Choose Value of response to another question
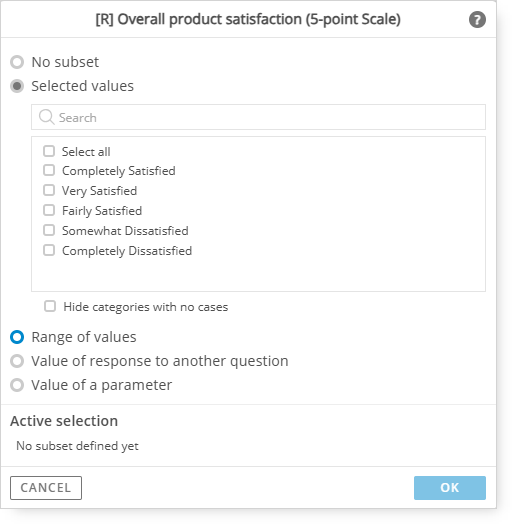Image resolution: width=512 pixels, height=524 pixels. click(x=17, y=361)
